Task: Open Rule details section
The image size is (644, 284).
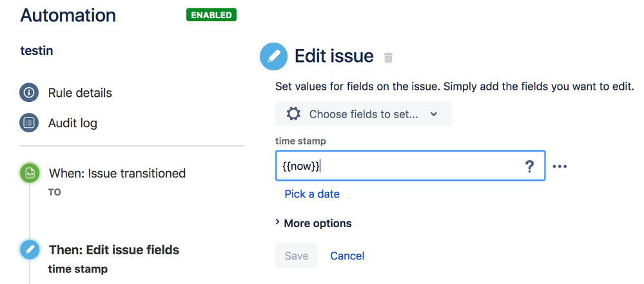Action: [80, 93]
